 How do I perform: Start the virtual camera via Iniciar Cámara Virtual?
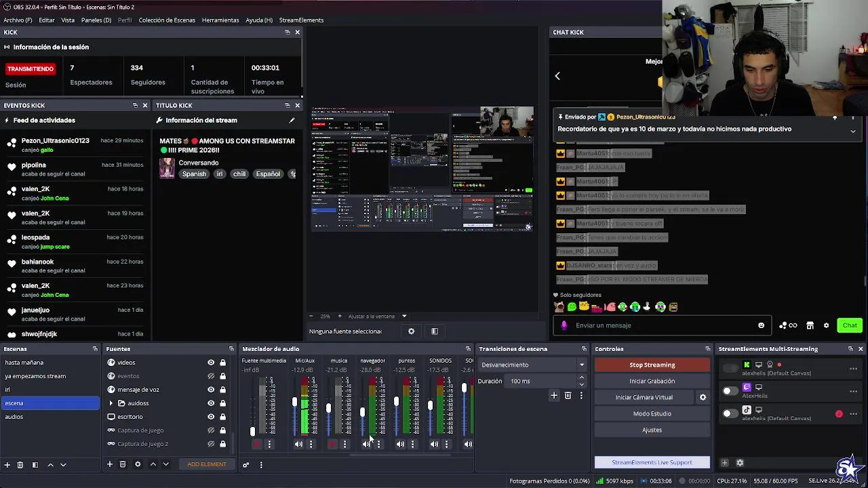pyautogui.click(x=644, y=397)
